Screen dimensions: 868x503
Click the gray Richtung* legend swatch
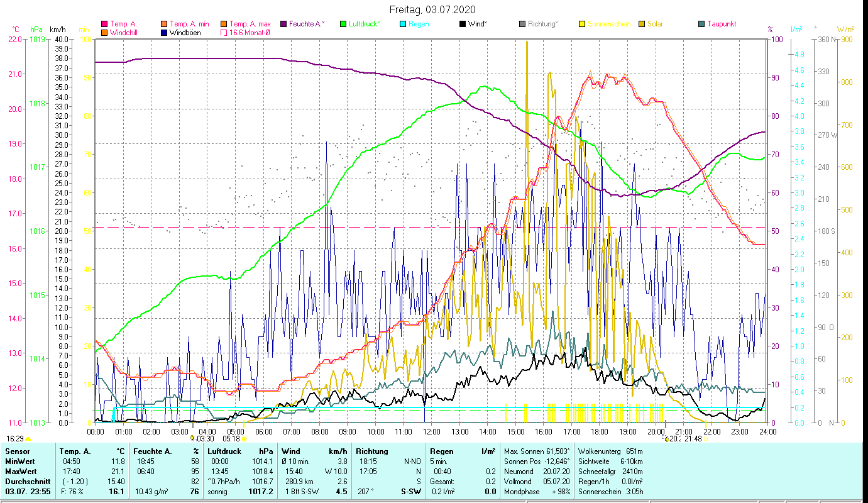pyautogui.click(x=522, y=24)
